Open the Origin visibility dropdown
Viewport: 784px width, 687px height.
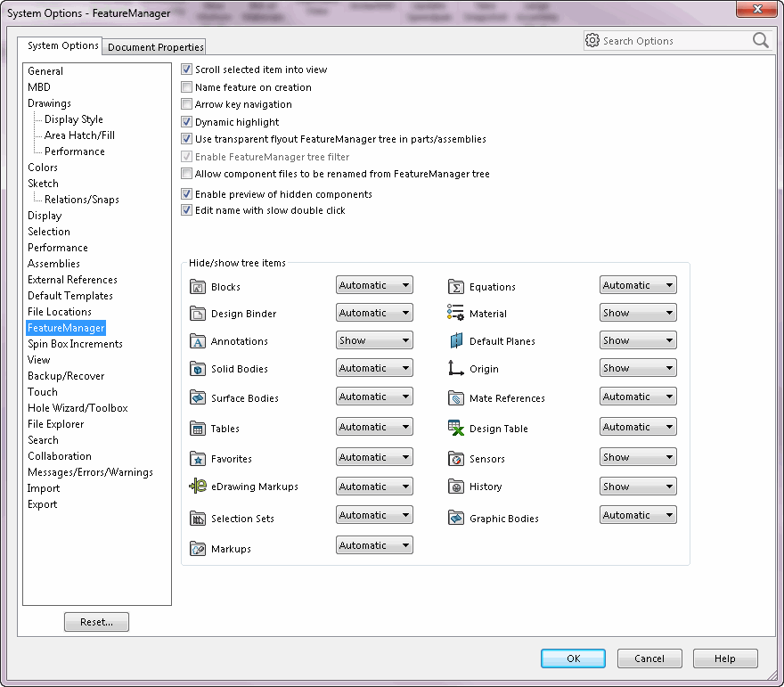[x=638, y=368]
